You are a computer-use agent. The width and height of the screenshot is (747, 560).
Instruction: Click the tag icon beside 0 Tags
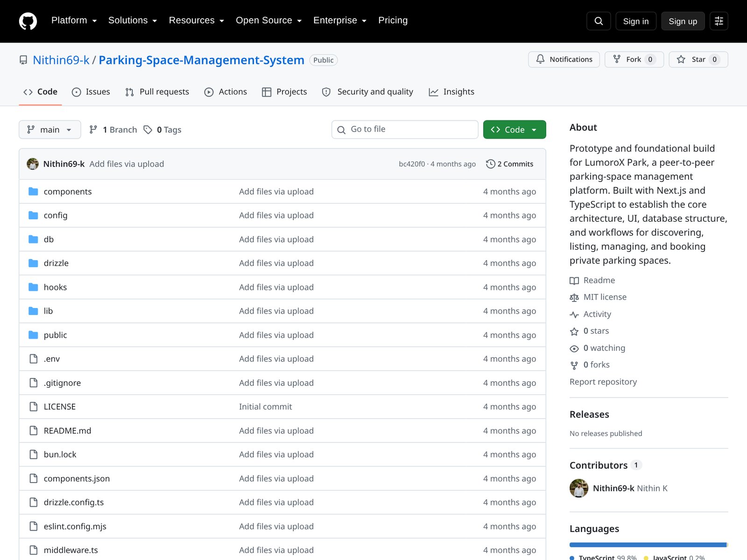[x=148, y=130]
